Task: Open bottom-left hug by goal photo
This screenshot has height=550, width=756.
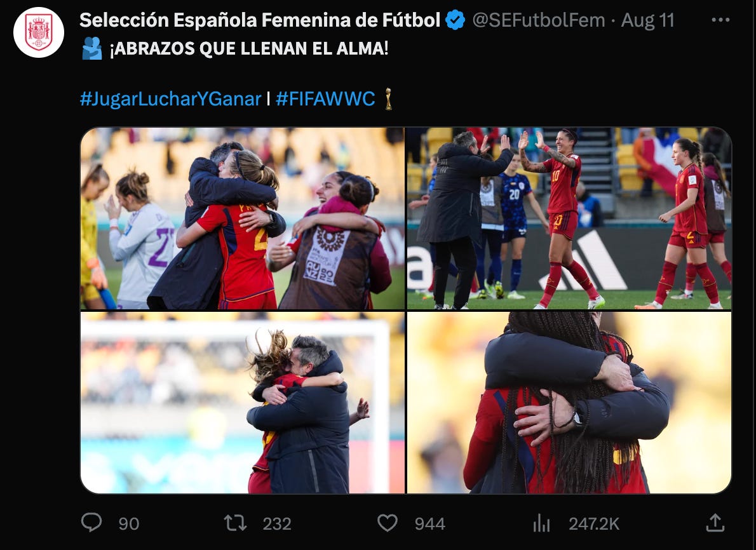Action: [x=243, y=403]
